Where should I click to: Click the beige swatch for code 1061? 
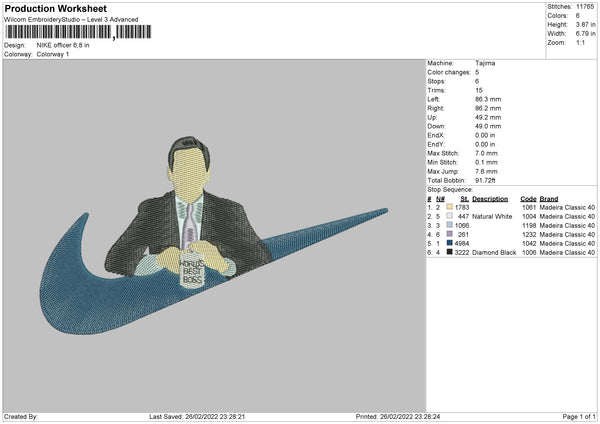[450, 207]
